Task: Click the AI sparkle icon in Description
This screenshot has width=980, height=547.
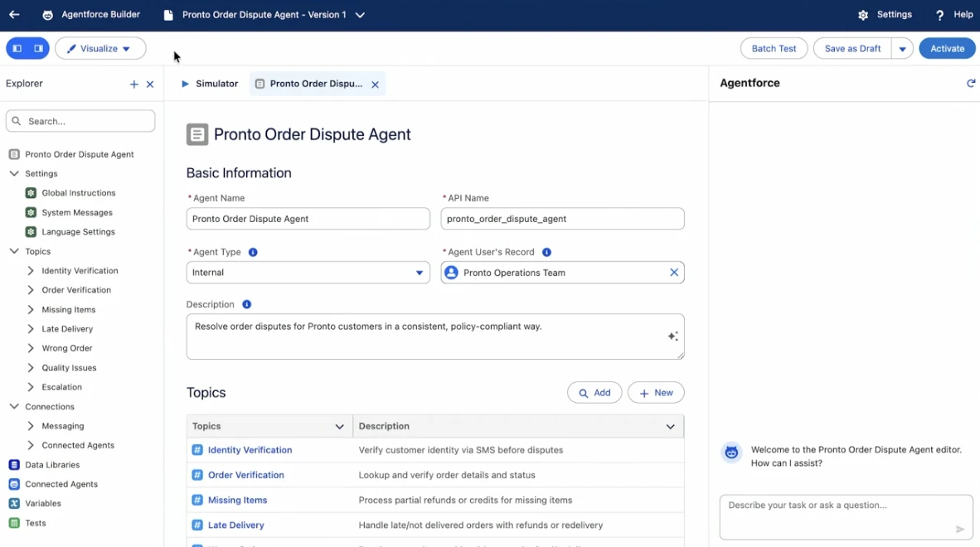Action: [x=672, y=336]
